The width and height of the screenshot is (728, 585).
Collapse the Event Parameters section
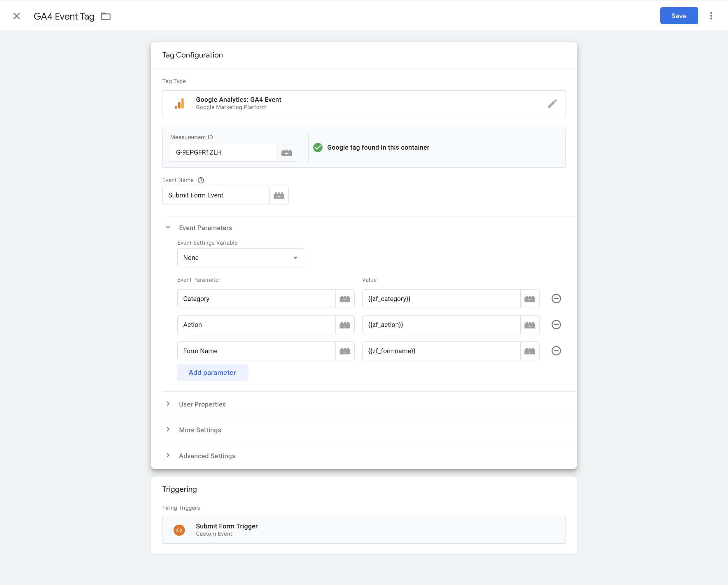point(168,228)
